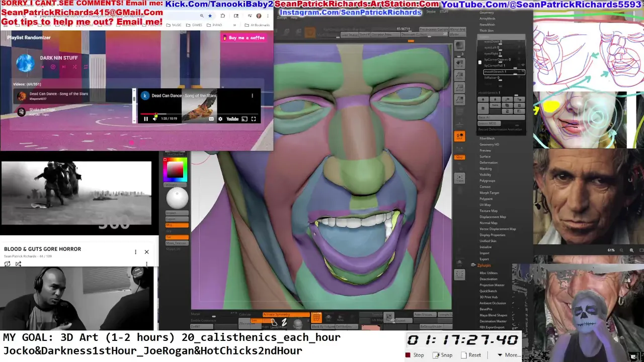Open the Morph Target subpalette
The height and width of the screenshot is (362, 644).
(489, 193)
